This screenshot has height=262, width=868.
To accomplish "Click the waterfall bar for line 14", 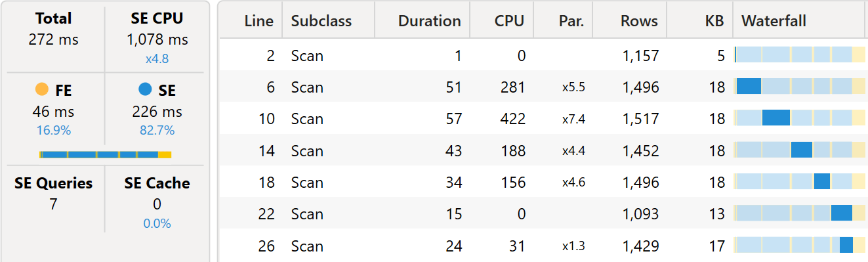I will click(802, 150).
